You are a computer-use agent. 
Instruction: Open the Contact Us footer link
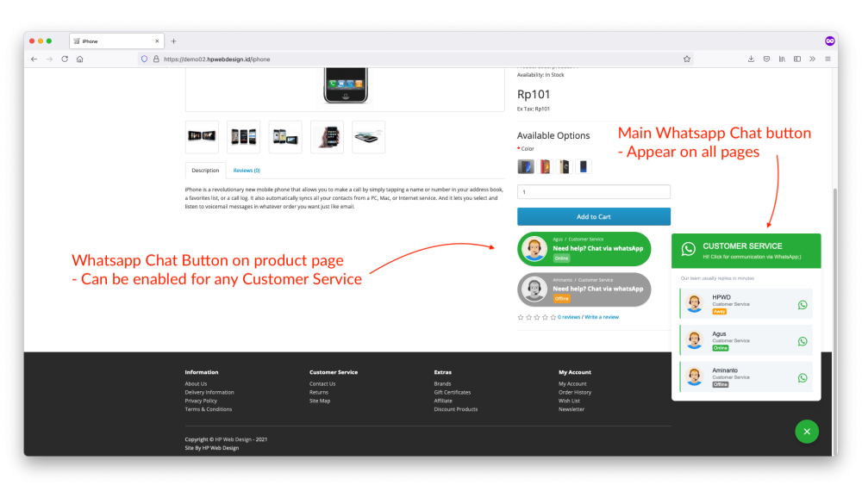[x=322, y=384]
